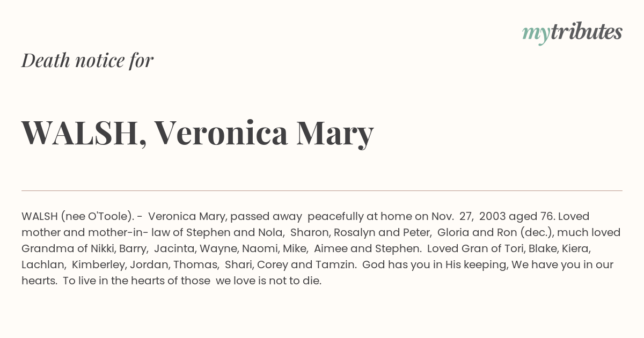Click the dark "tributes" part of logo
The height and width of the screenshot is (338, 644).
(587, 32)
